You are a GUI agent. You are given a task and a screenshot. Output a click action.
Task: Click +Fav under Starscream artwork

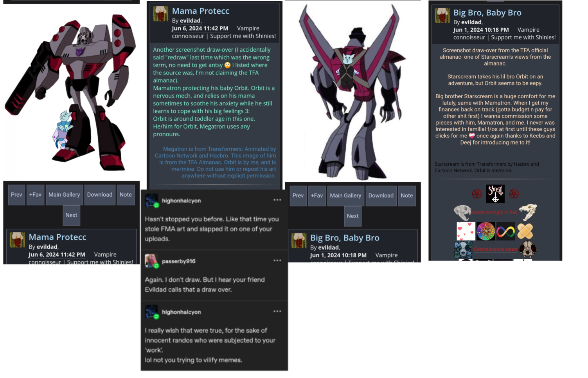[x=317, y=195]
